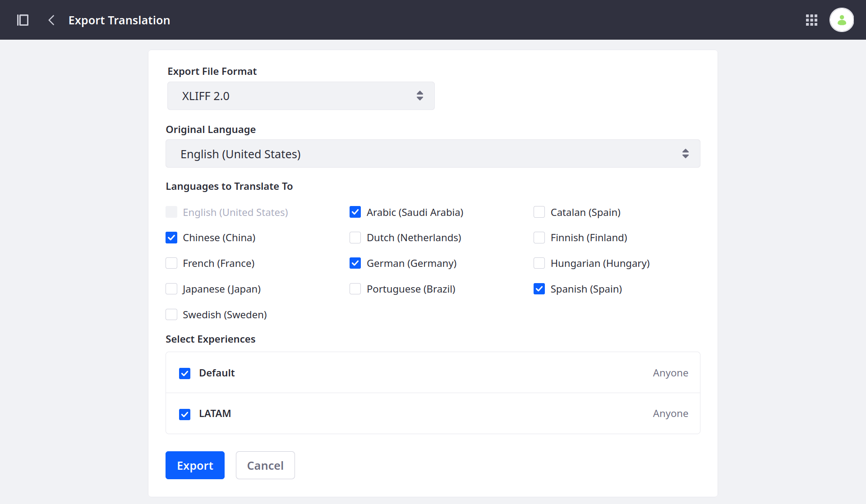Disable the Arabic (Saudi Arabia) checkbox
866x504 pixels.
354,212
